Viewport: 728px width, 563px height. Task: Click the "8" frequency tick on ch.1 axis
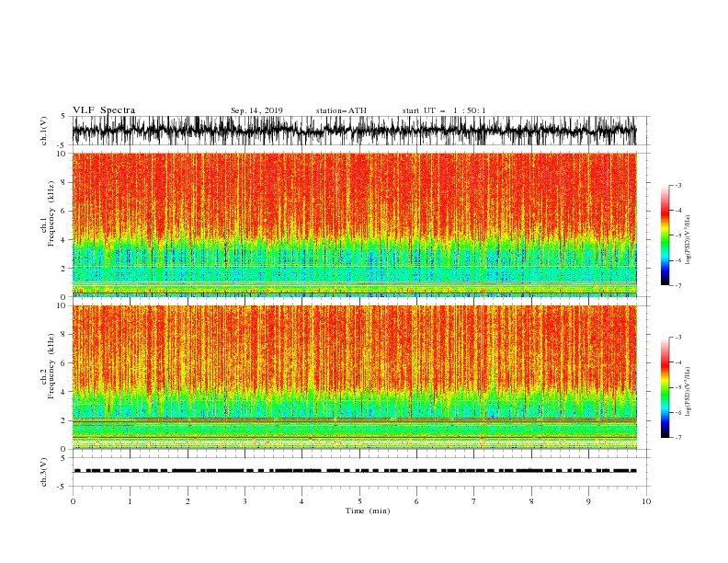coord(65,182)
